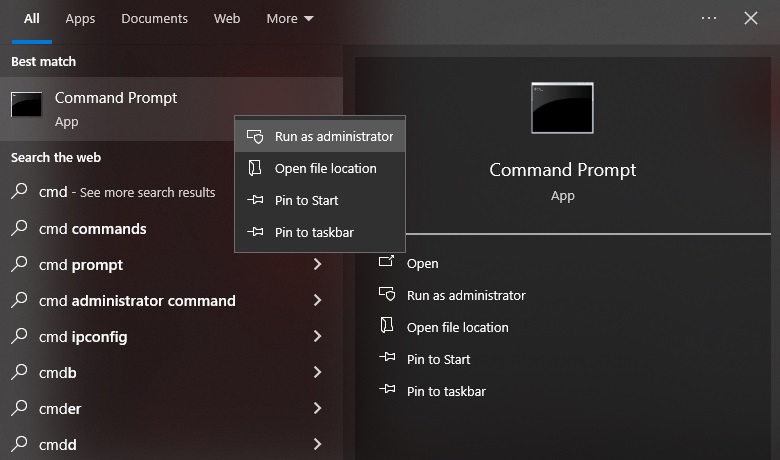Screen dimensions: 780x460
Task: Expand chevron for 'cmd administrator command'
Action: point(317,300)
